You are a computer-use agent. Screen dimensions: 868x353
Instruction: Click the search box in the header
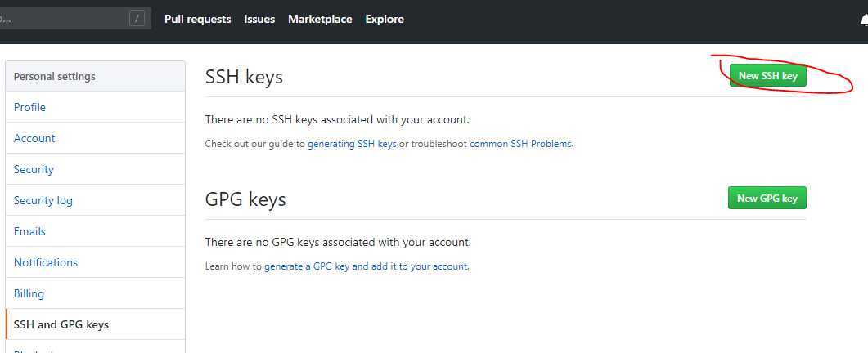pos(74,18)
